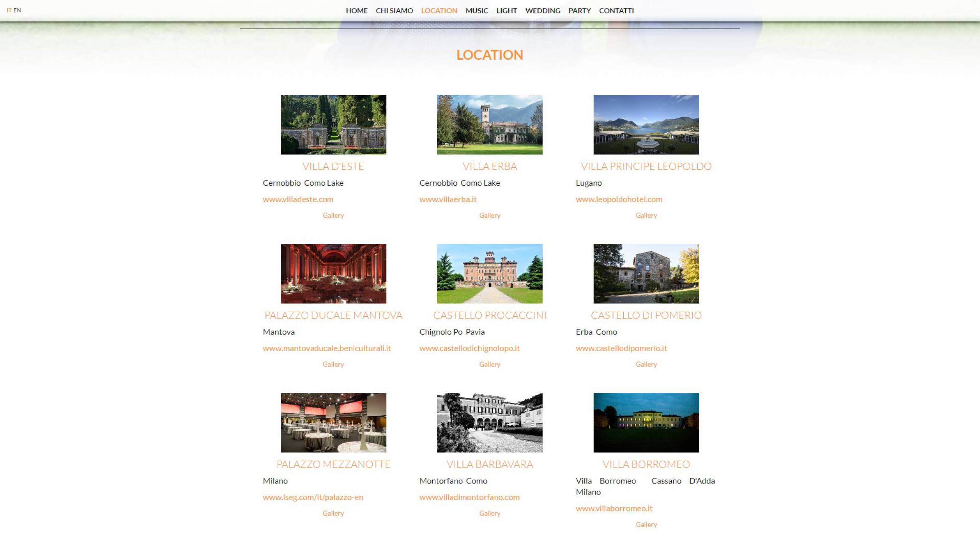Visit www.mantovaducale.beniculturali.it link

[327, 348]
